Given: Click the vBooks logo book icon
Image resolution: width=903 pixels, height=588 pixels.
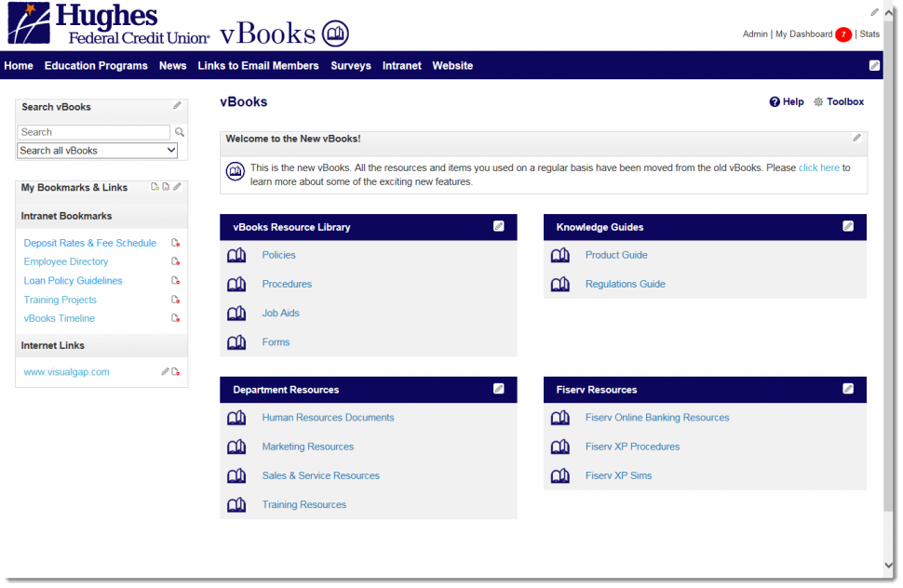Looking at the screenshot, I should click(333, 31).
